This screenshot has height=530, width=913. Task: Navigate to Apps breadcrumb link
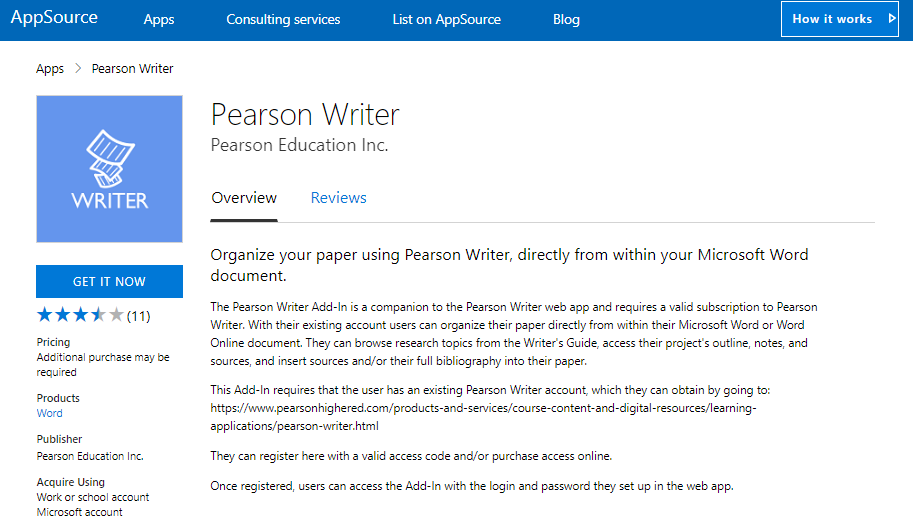[x=50, y=69]
